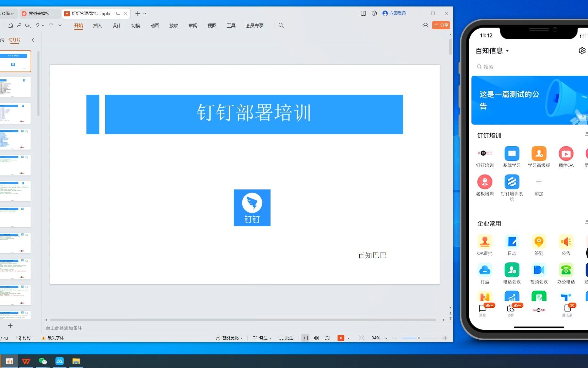Screen dimensions: 588x368
Task: Open slideshow options arrow beside play button
Action: [348, 338]
